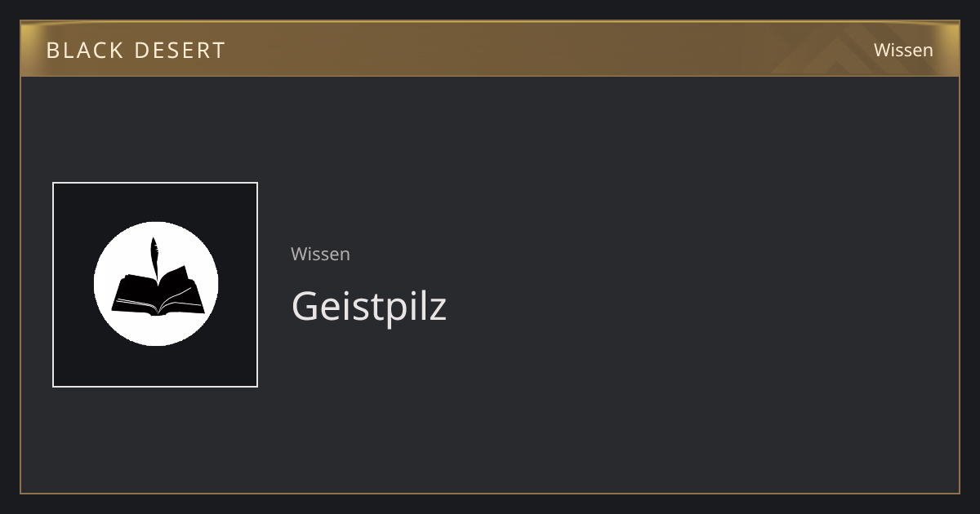Click the gold border at panel bottom

tap(490, 493)
